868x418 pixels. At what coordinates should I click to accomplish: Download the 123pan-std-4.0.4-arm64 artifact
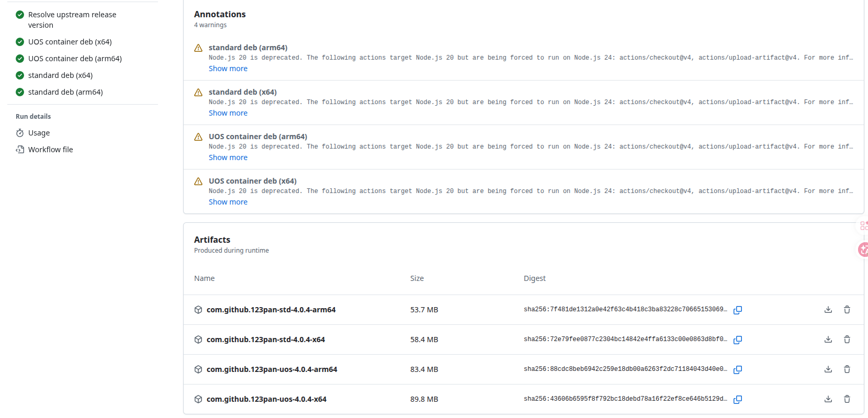click(828, 310)
